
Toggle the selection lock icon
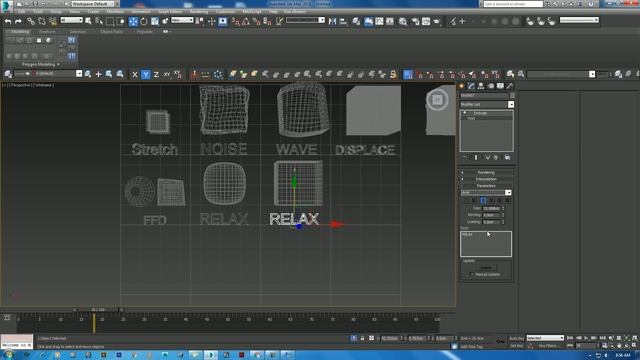pyautogui.click(x=362, y=338)
